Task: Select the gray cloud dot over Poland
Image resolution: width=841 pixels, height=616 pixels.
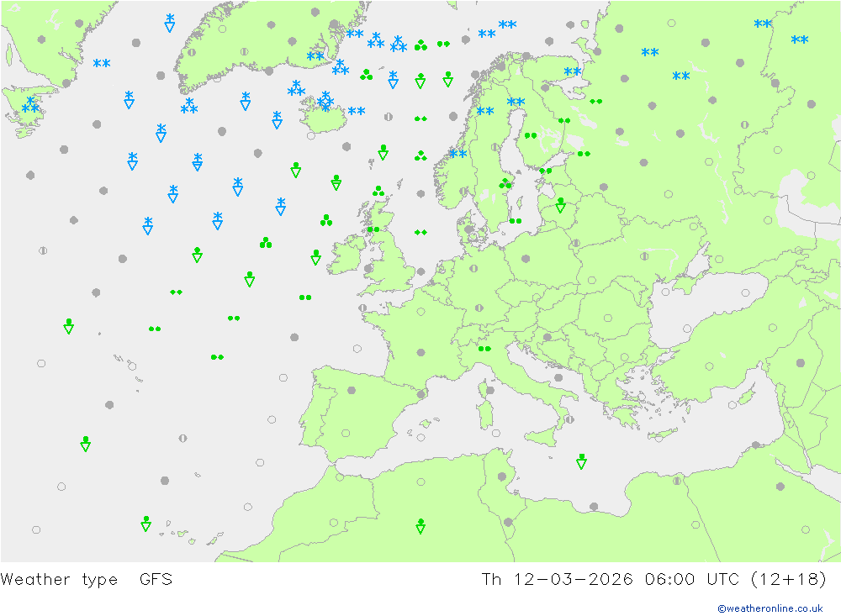Action: (x=526, y=258)
